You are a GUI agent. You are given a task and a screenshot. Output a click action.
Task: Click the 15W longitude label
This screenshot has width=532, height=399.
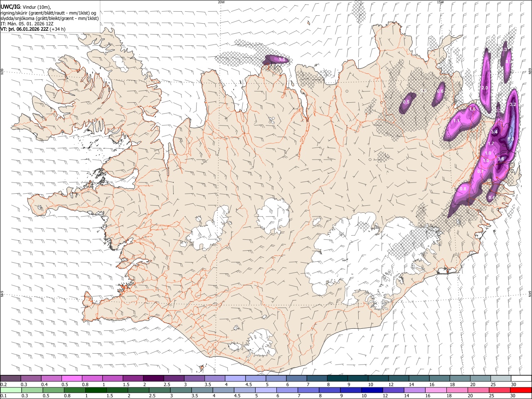440,2
